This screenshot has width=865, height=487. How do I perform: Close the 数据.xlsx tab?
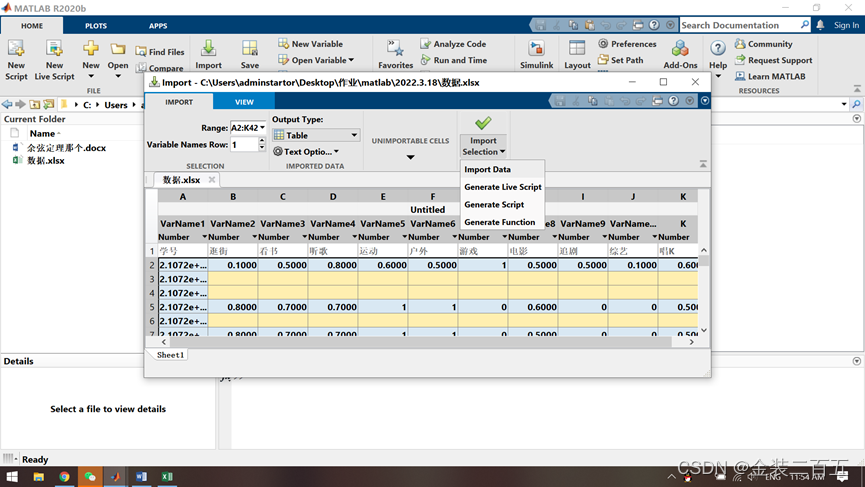[212, 180]
